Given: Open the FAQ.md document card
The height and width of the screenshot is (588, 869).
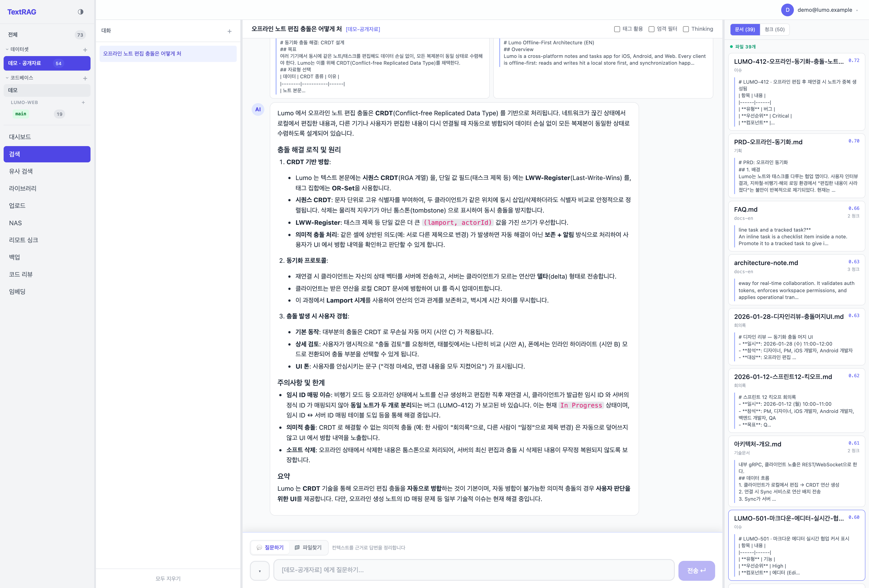Looking at the screenshot, I should [796, 226].
